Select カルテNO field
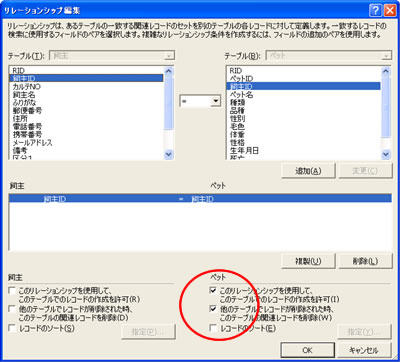 [87, 87]
